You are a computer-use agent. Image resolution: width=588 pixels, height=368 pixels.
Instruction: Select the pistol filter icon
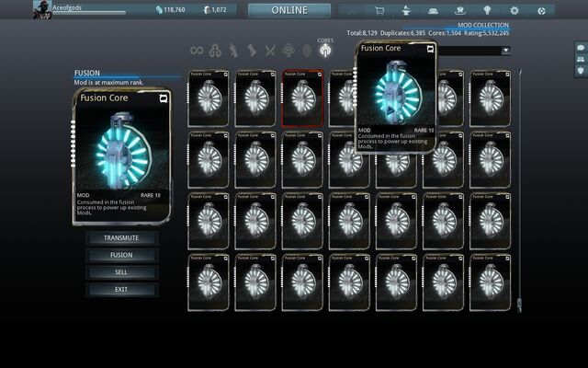coord(252,51)
